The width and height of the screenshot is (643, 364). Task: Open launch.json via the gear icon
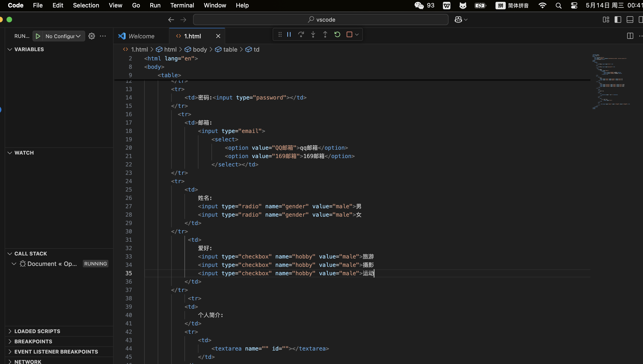click(92, 36)
